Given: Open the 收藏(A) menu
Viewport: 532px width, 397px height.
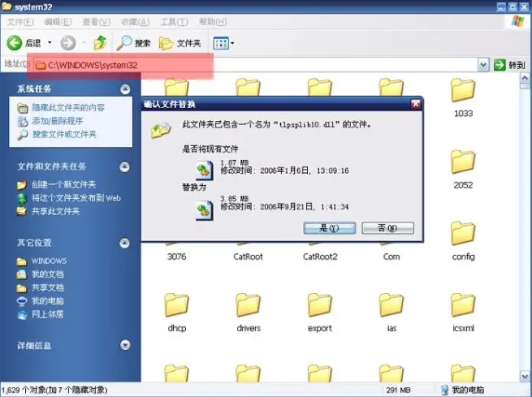Looking at the screenshot, I should (x=136, y=22).
